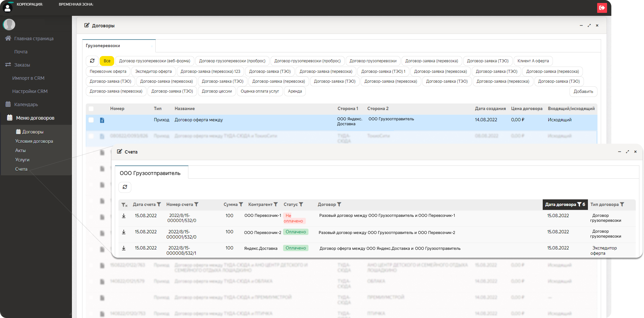644x318 pixels.
Task: Sort by the Дата договора column header
Action: (x=560, y=204)
